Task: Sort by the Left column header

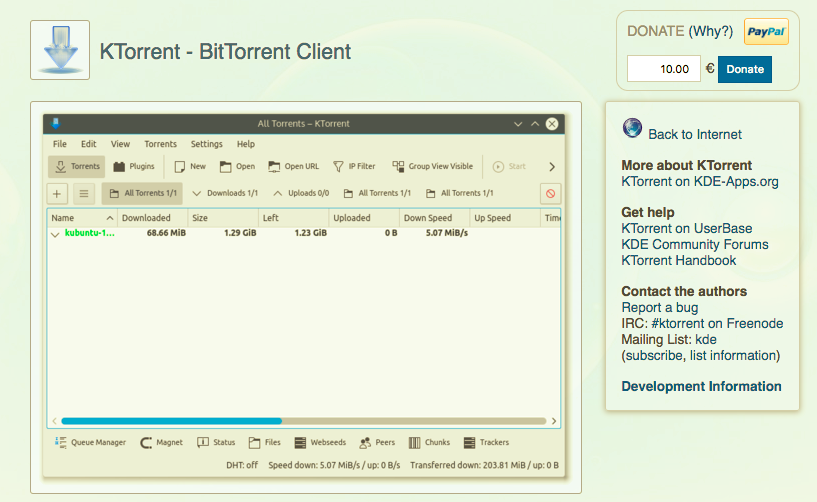Action: pyautogui.click(x=293, y=218)
